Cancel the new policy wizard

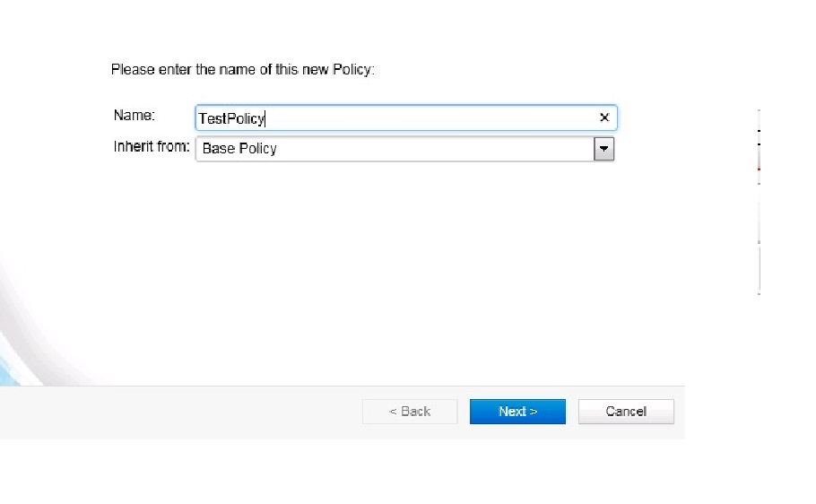626,412
